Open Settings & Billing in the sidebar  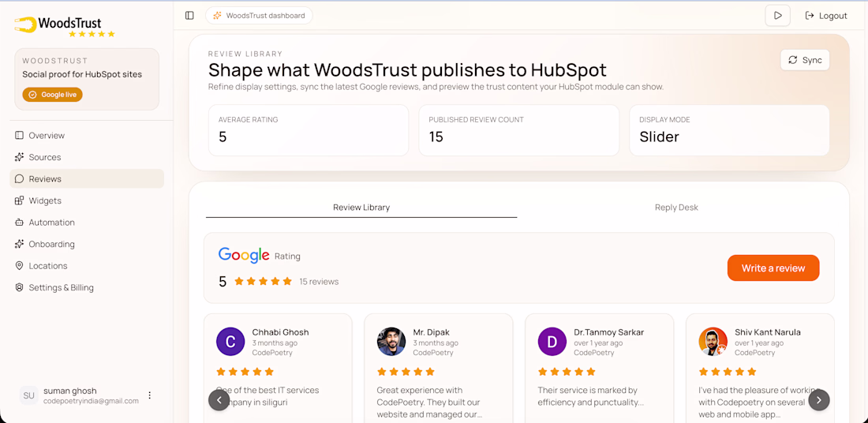tap(87, 287)
